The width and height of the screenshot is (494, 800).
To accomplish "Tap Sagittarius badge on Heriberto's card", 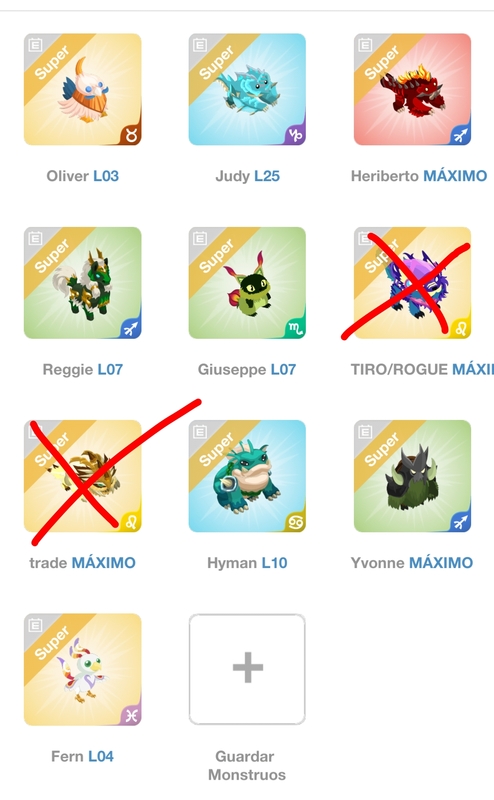I will click(x=460, y=135).
